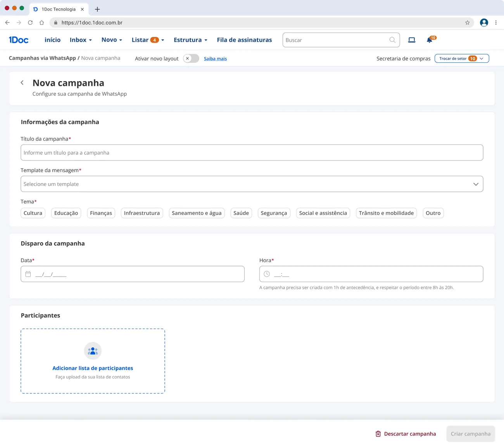This screenshot has width=504, height=448.
Task: Open the Inbox dropdown menu
Action: point(81,40)
